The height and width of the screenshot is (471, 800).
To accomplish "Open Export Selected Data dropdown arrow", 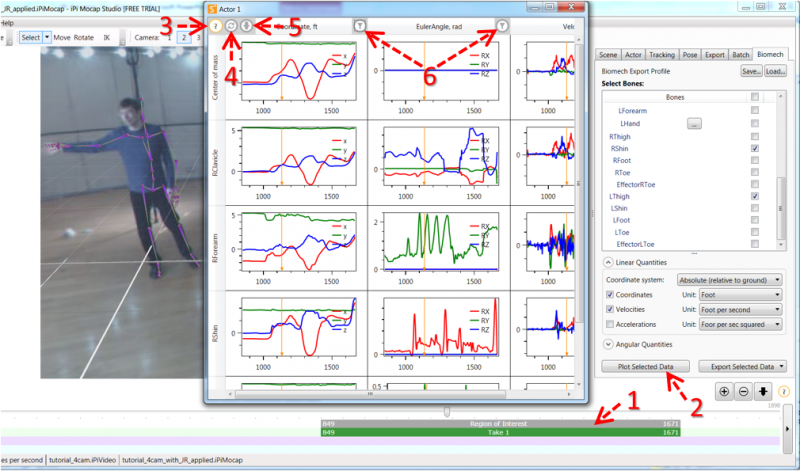I will tap(781, 366).
